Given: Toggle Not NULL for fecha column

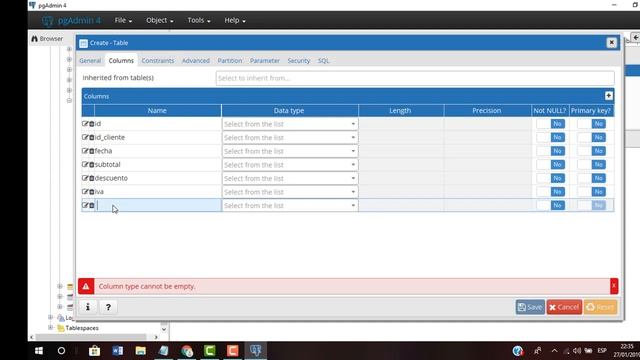Looking at the screenshot, I should click(551, 151).
